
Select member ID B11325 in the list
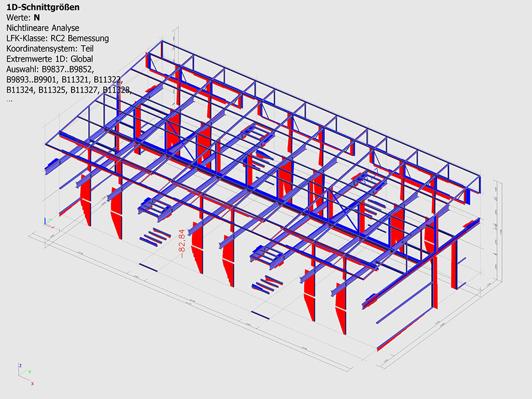[x=53, y=90]
